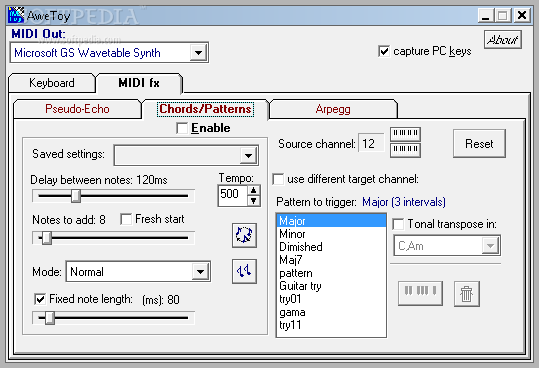Click the Reset button

point(479,144)
